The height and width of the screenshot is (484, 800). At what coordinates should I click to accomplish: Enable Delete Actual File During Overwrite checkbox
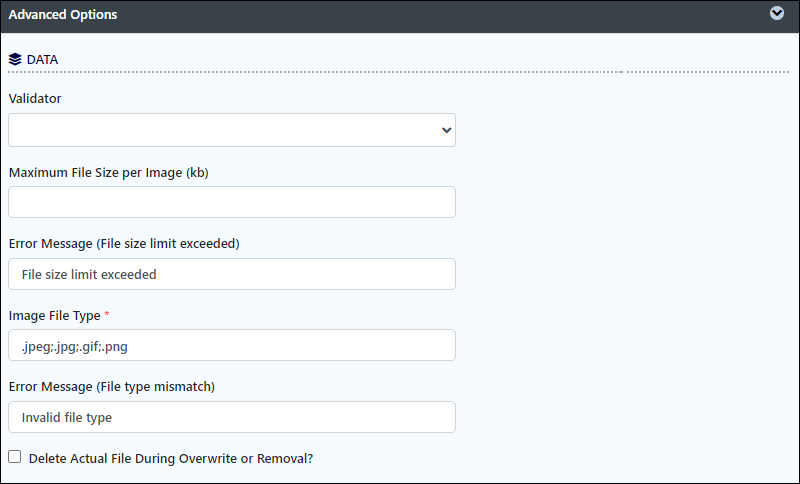[x=15, y=456]
